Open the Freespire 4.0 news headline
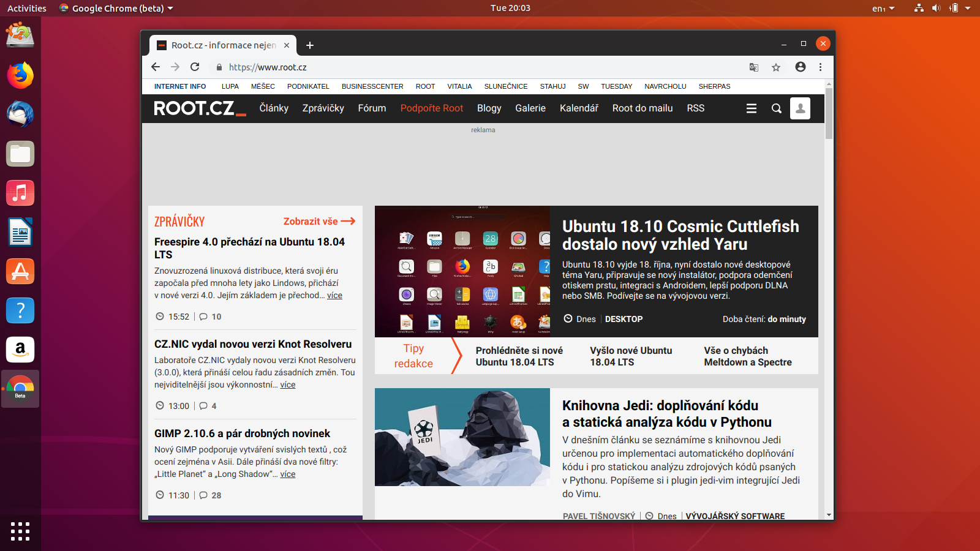Viewport: 980px width, 551px height. 250,249
